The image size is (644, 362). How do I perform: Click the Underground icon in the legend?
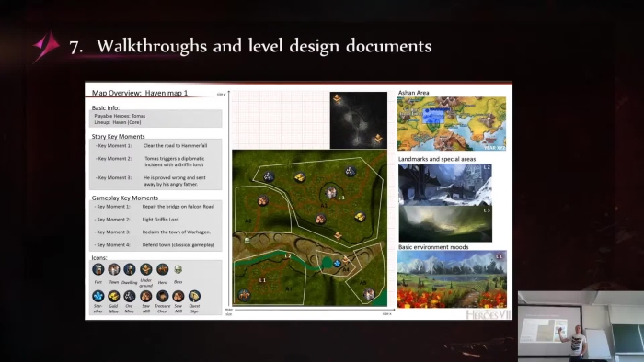[145, 269]
